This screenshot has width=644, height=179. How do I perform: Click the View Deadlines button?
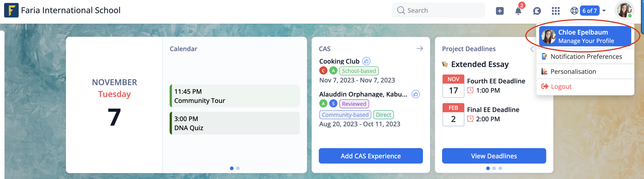[494, 156]
